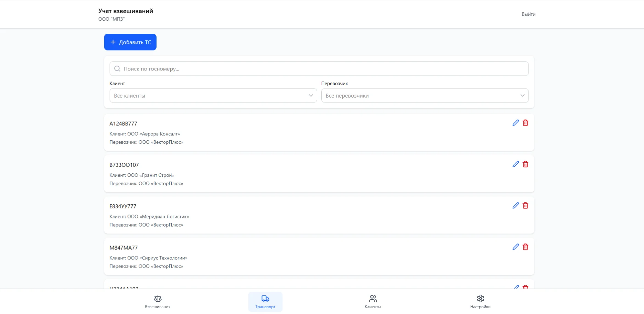Select plate number Е834УУ777
The height and width of the screenshot is (314, 644).
(x=123, y=206)
